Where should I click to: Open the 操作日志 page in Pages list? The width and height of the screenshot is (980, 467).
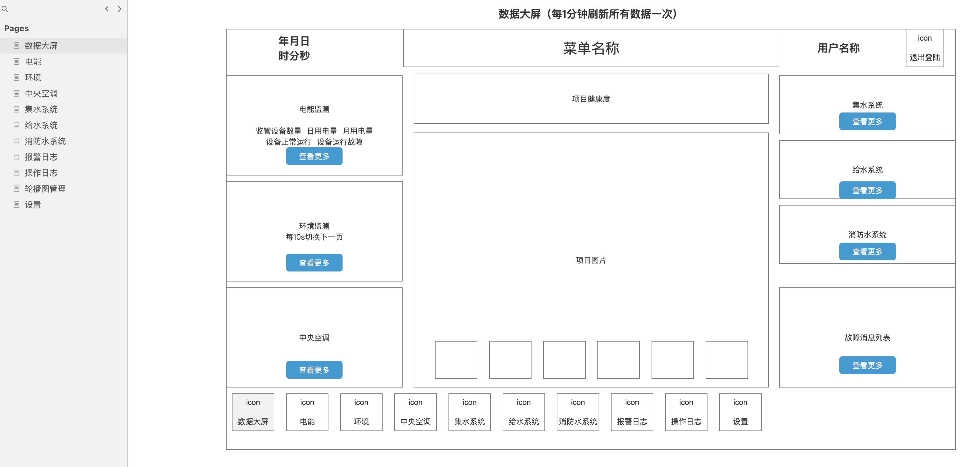64,173
